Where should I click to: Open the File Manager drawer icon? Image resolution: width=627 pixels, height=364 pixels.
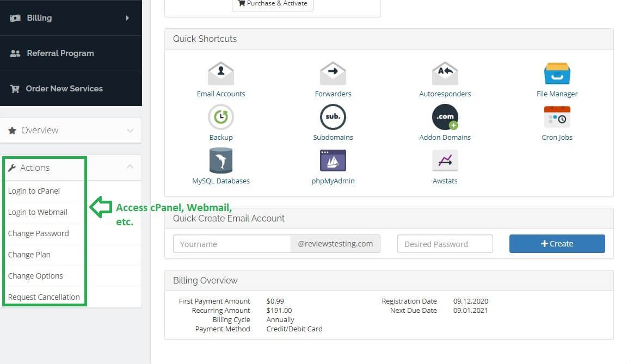[x=557, y=73]
